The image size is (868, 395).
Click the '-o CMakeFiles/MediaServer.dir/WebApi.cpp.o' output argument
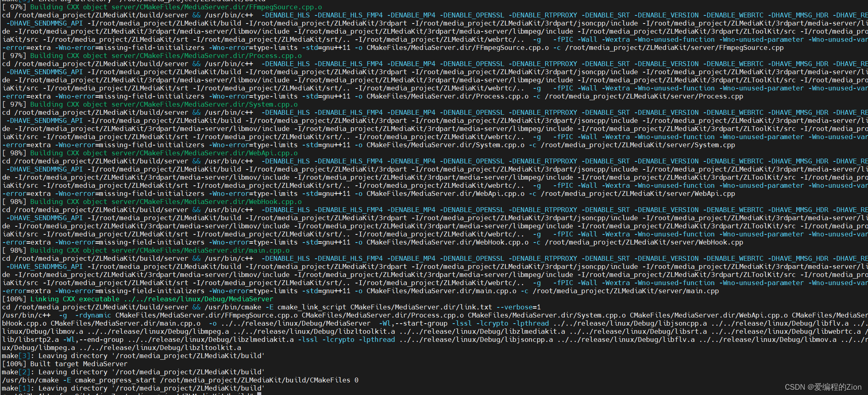[x=439, y=193]
